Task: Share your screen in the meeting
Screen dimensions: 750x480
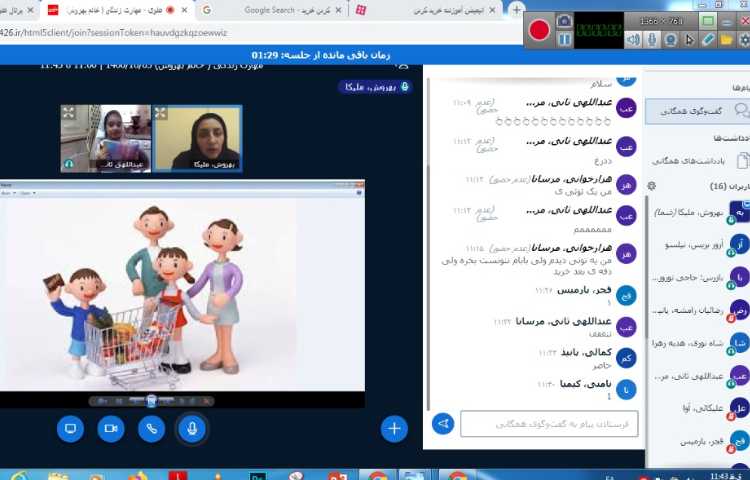Action: click(70, 428)
